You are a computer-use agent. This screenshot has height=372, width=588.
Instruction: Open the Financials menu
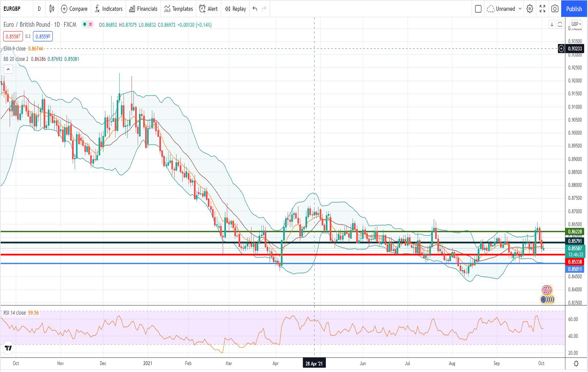(x=143, y=9)
